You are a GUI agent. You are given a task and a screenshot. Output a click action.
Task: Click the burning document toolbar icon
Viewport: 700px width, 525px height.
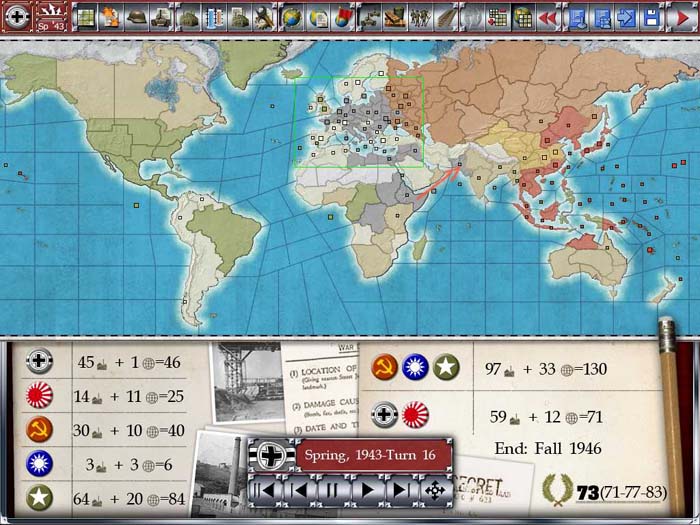pos(110,17)
